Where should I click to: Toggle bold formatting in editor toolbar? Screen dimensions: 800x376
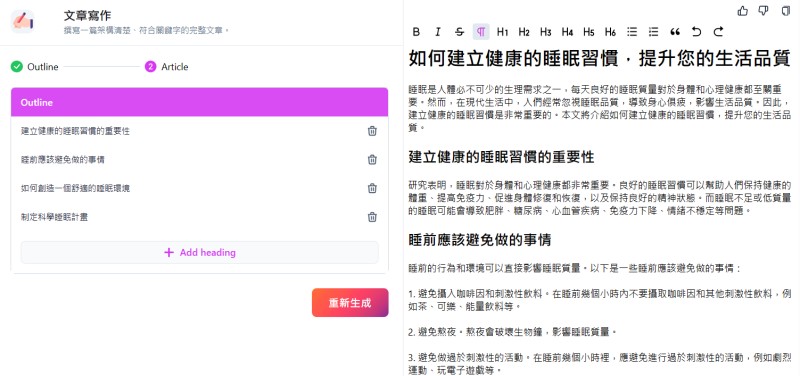pos(416,32)
